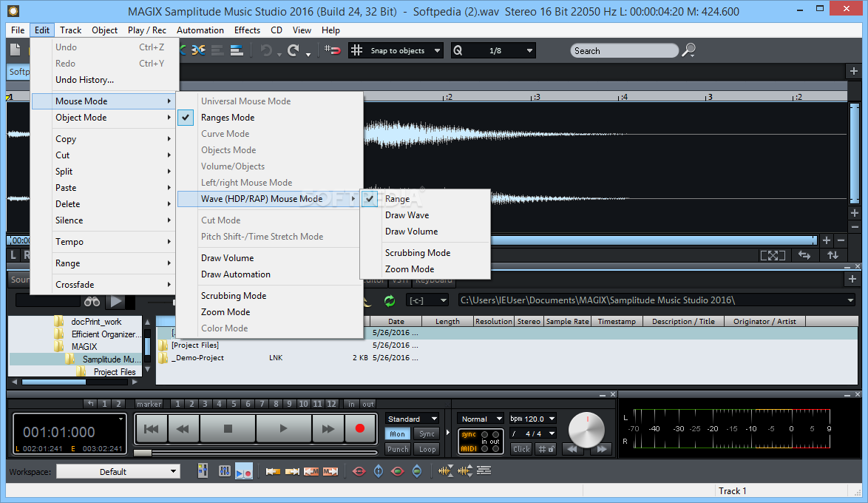This screenshot has width=868, height=503.
Task: Click the plus button at top right of track area
Action: pyautogui.click(x=853, y=71)
